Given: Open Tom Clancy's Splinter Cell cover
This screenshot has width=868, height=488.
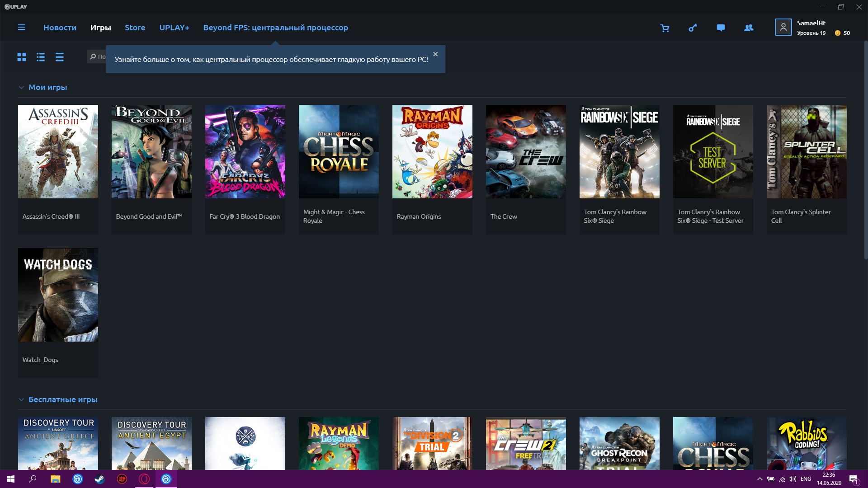Looking at the screenshot, I should [807, 151].
